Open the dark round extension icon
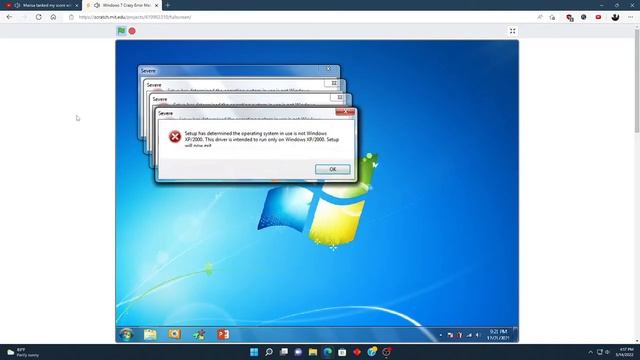 point(584,17)
